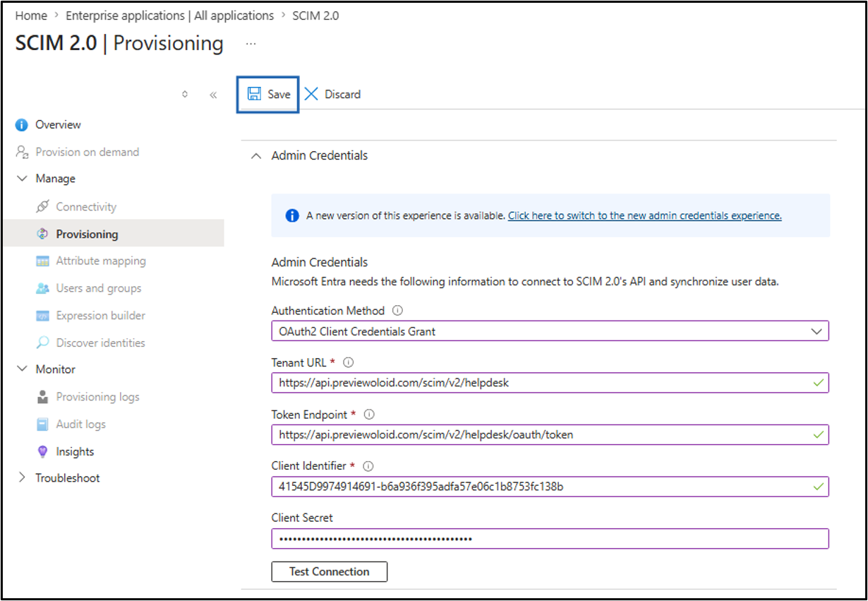Open Provision on demand
Image resolution: width=868 pixels, height=601 pixels.
pos(88,152)
